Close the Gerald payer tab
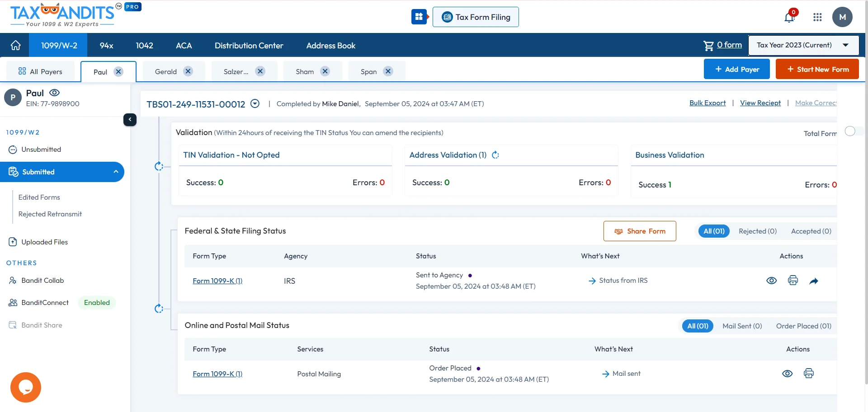The height and width of the screenshot is (412, 868). pyautogui.click(x=188, y=71)
